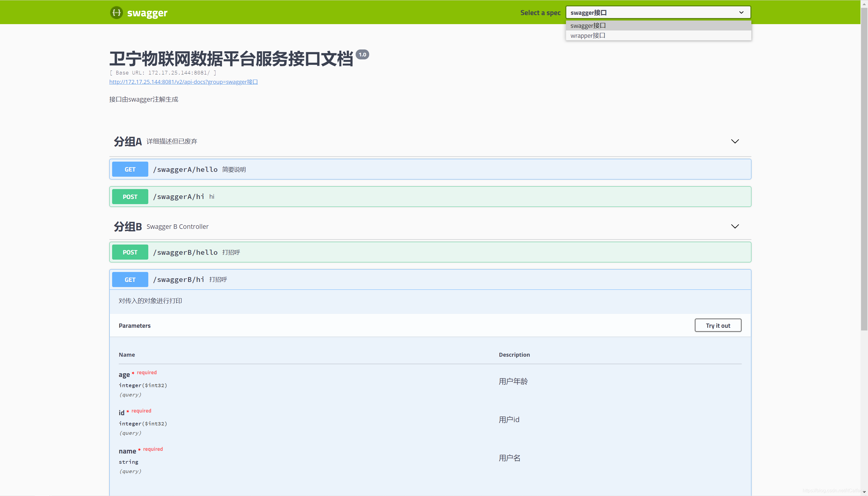Click the 分组B tag heading
868x496 pixels.
[128, 226]
